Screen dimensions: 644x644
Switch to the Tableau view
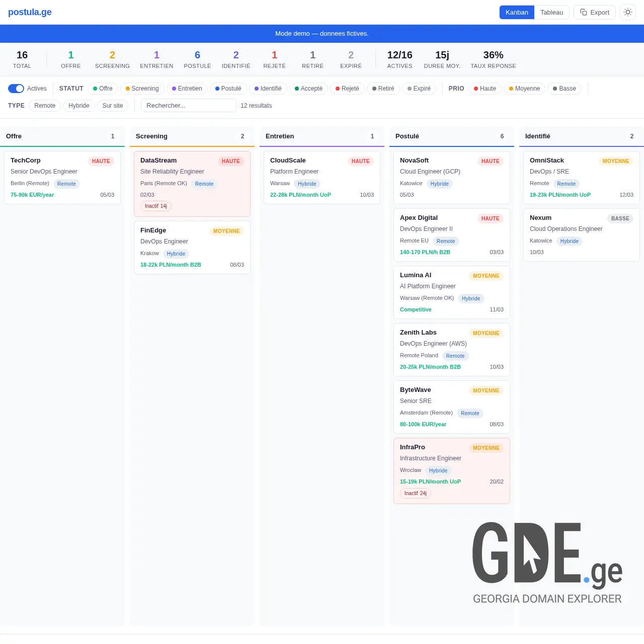click(551, 12)
